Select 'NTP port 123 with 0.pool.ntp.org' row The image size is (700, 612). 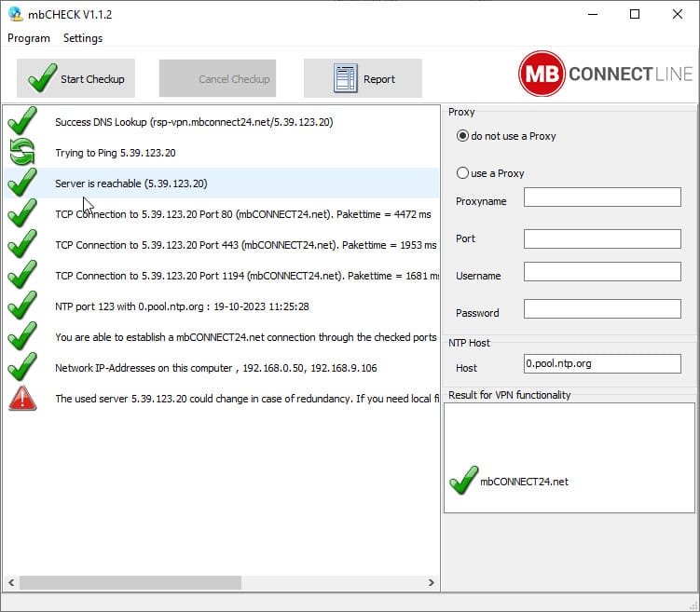click(182, 306)
